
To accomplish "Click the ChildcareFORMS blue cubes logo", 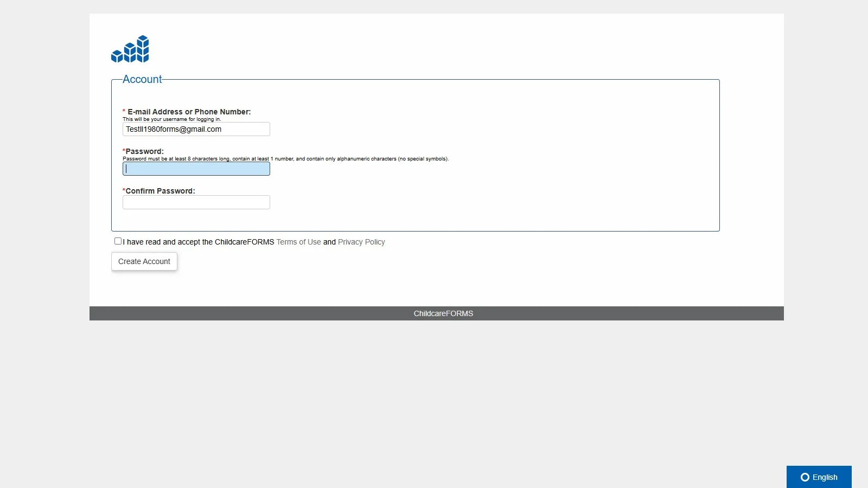I will (130, 49).
